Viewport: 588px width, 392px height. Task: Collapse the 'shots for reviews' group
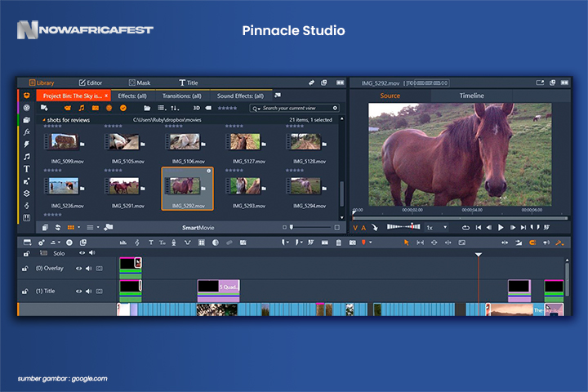44,120
